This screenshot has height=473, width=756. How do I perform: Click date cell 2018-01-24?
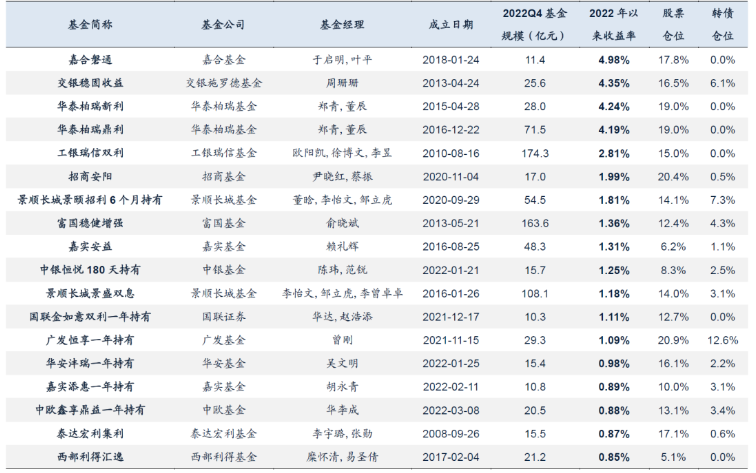(x=451, y=60)
